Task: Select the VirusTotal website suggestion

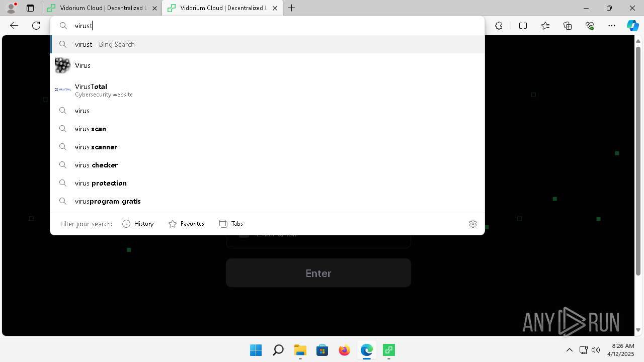Action: point(267,89)
